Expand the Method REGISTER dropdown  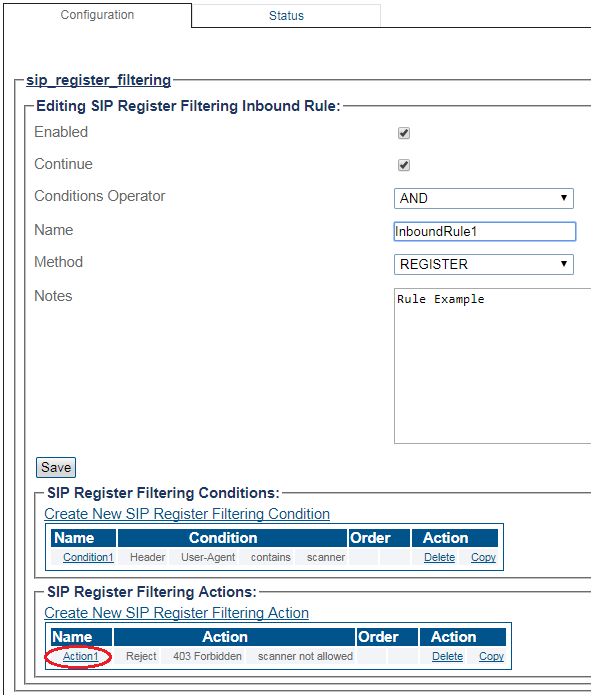click(484, 264)
